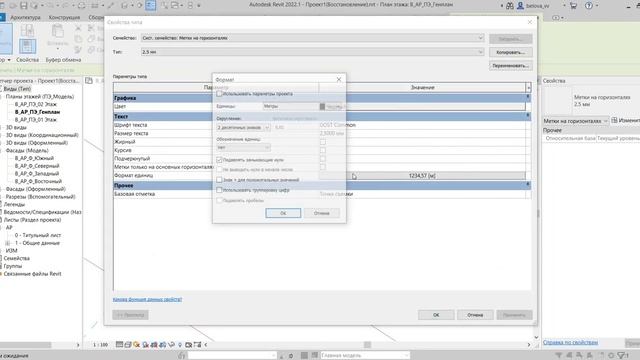Click Переименовать button in Type Properties
This screenshot has height=360, width=640.
click(x=510, y=66)
